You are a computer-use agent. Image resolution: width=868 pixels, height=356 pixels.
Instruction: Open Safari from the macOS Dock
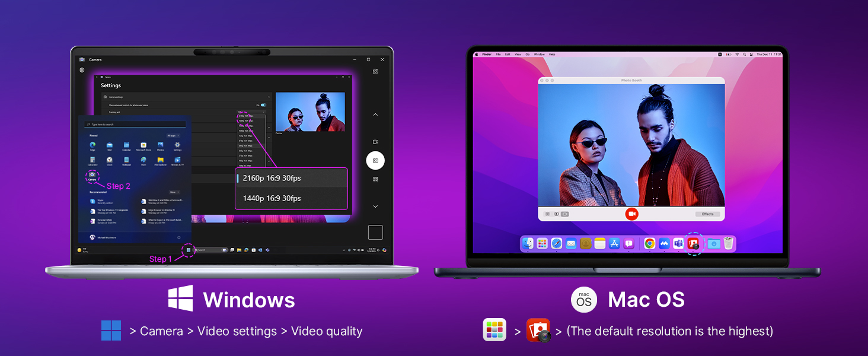[x=557, y=244]
